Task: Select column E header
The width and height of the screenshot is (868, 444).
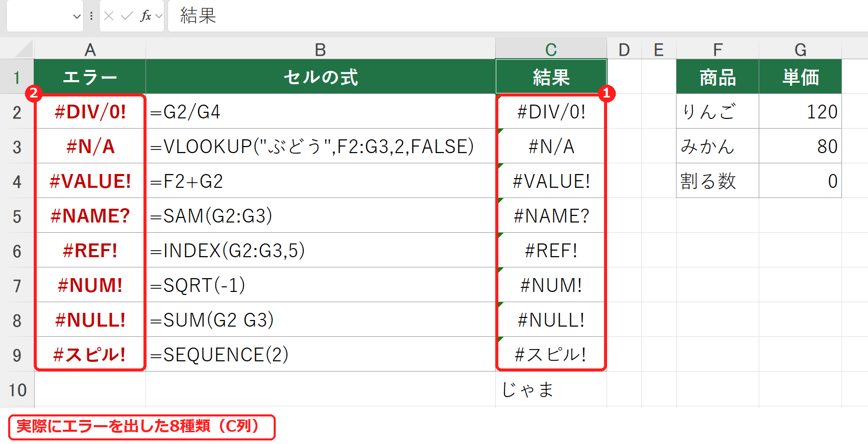Action: tap(659, 50)
